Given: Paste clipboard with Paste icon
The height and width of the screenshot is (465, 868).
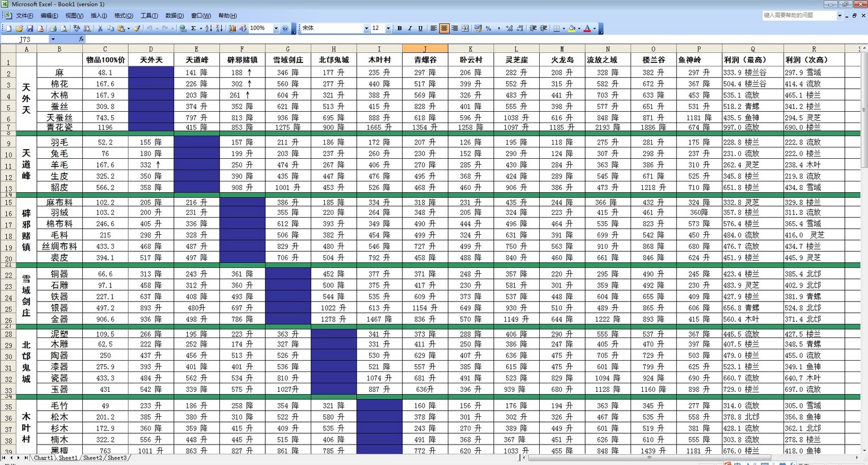Looking at the screenshot, I should pyautogui.click(x=121, y=28).
